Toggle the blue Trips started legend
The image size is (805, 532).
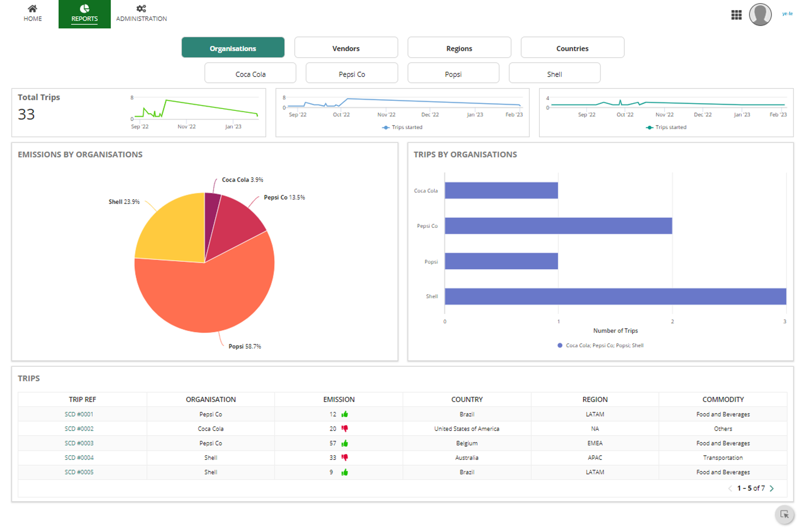point(402,127)
